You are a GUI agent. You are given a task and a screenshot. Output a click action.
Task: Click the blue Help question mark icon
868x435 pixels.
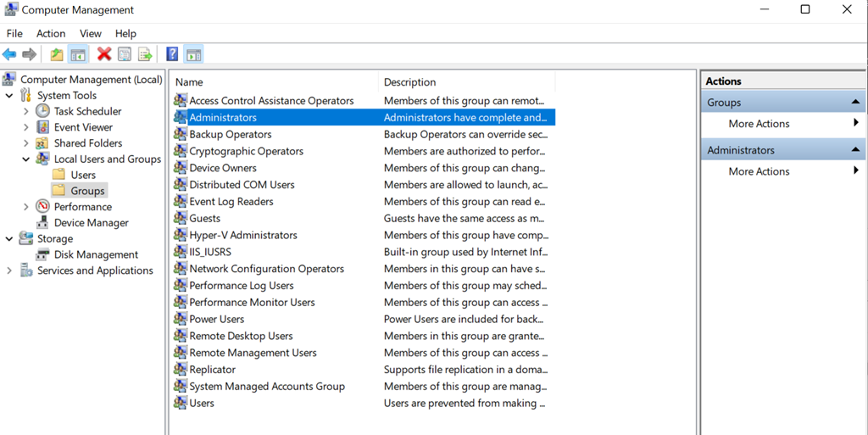(172, 55)
